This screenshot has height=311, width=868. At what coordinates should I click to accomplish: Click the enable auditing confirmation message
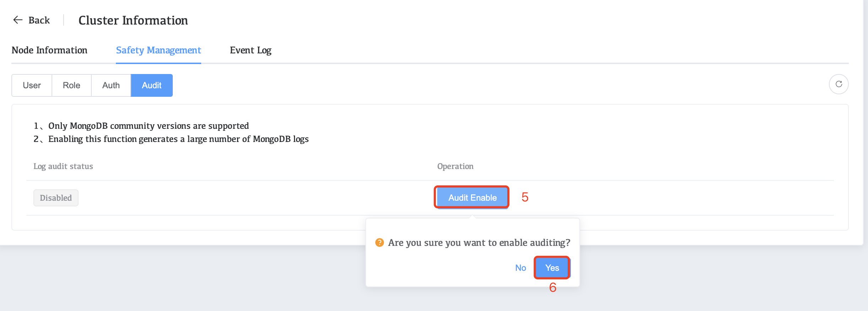point(479,243)
